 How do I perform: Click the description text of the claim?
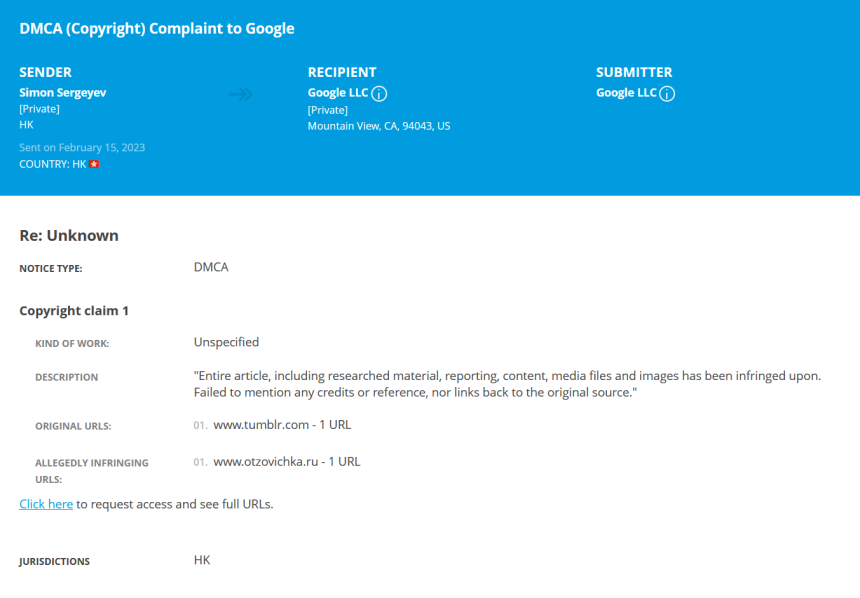(x=507, y=384)
